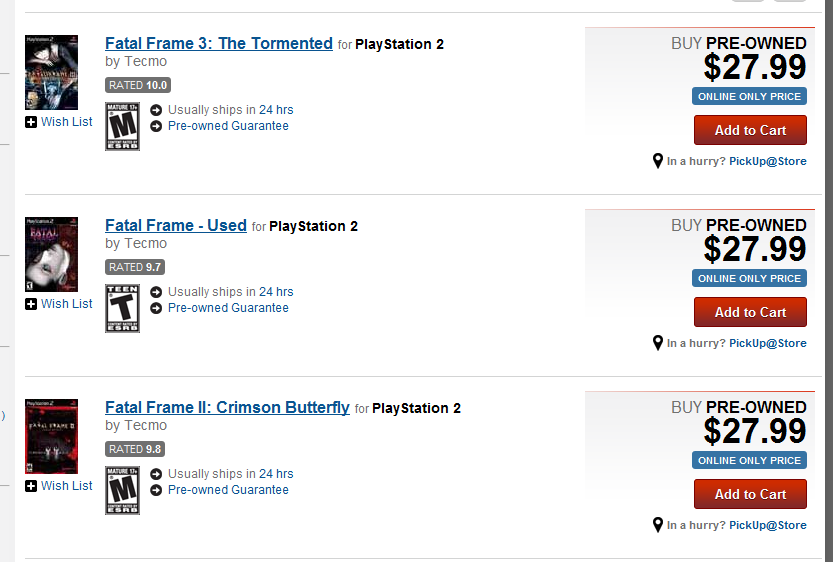Viewport: 833px width, 562px height.
Task: Click Wish List plus icon for Fatal Frame 3
Action: click(x=31, y=122)
